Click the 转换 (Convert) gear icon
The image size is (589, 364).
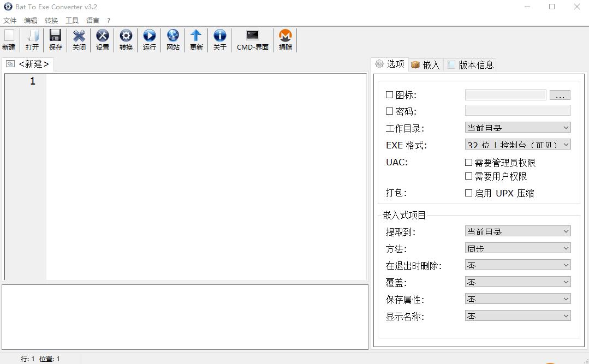(x=126, y=38)
